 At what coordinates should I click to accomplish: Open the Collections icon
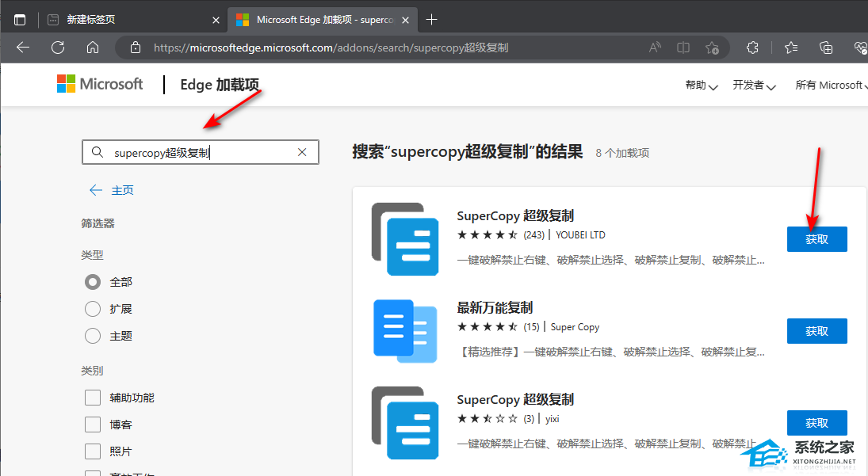(826, 48)
